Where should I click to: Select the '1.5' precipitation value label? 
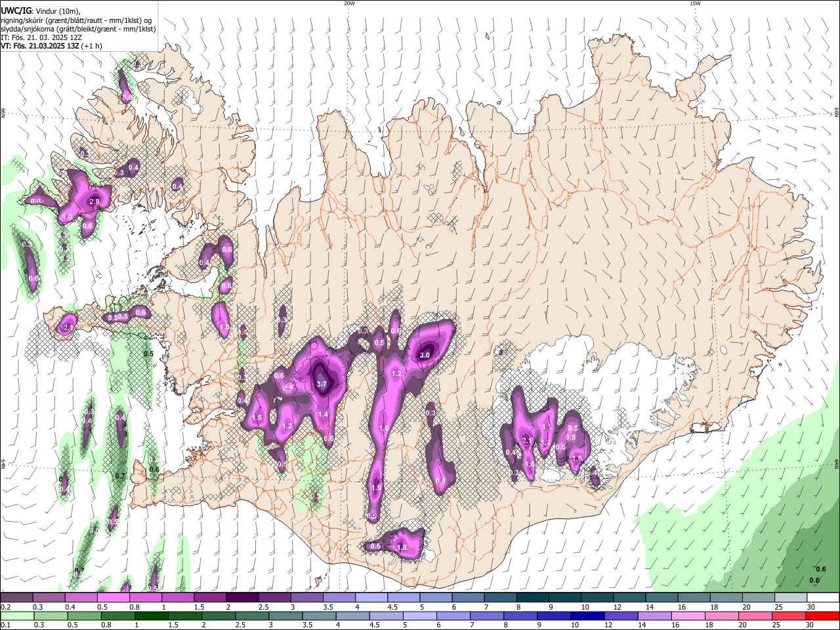[257, 417]
